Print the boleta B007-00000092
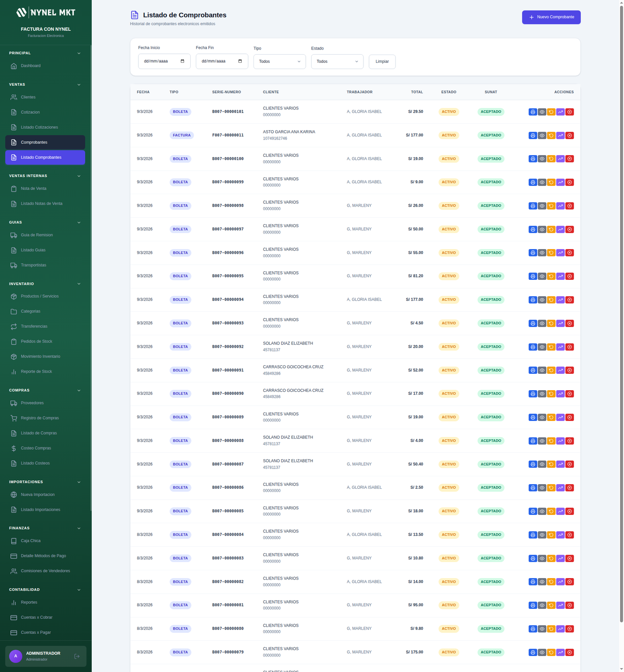Screen dimensions: 624x672 coord(533,347)
